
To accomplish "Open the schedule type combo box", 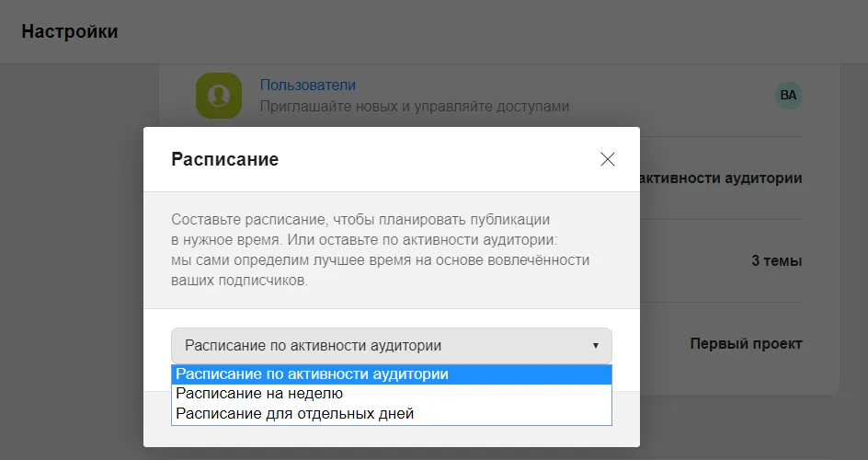I will click(392, 345).
